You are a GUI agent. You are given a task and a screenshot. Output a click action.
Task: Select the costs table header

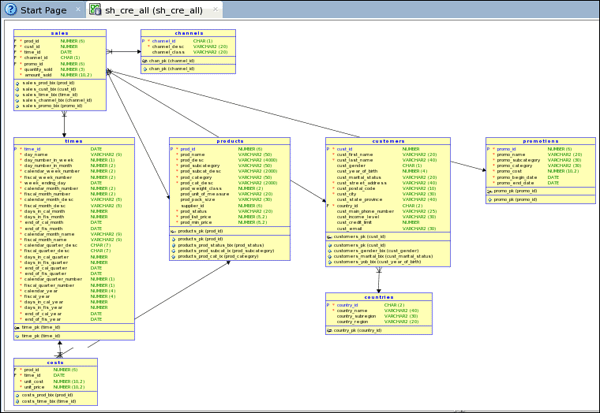(53, 362)
